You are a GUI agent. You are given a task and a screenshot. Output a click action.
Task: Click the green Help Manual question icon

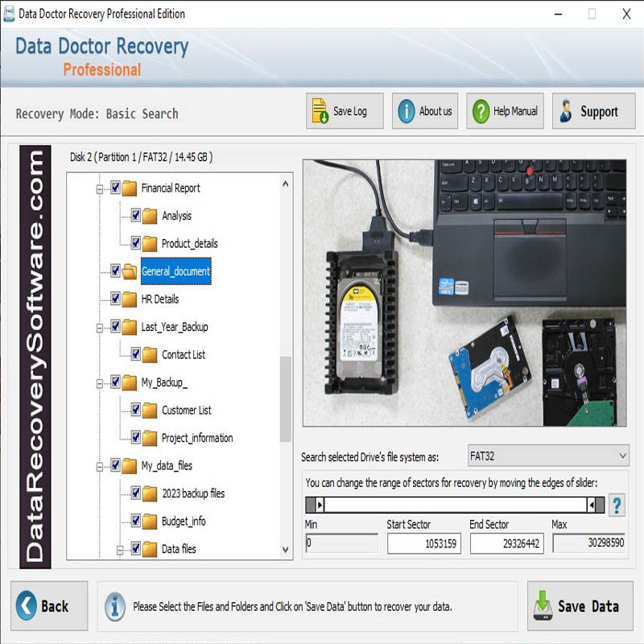click(x=481, y=111)
